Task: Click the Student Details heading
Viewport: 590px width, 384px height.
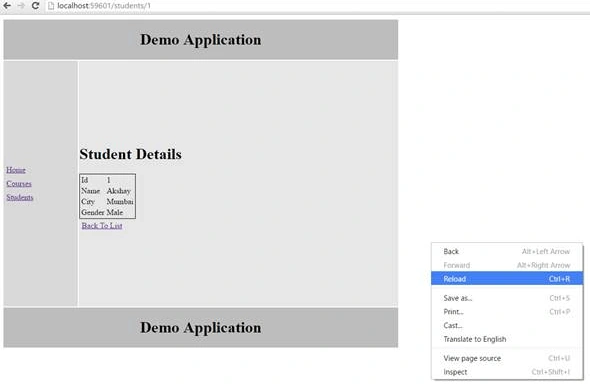Action: (131, 154)
